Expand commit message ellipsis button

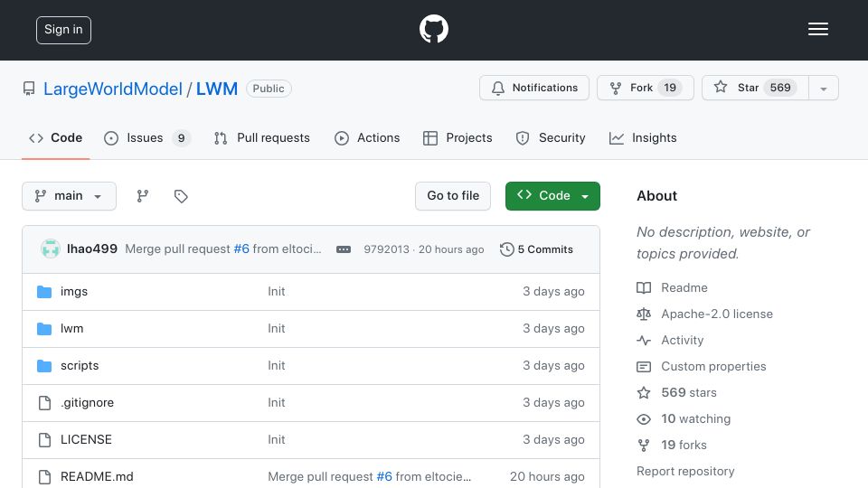pos(344,249)
